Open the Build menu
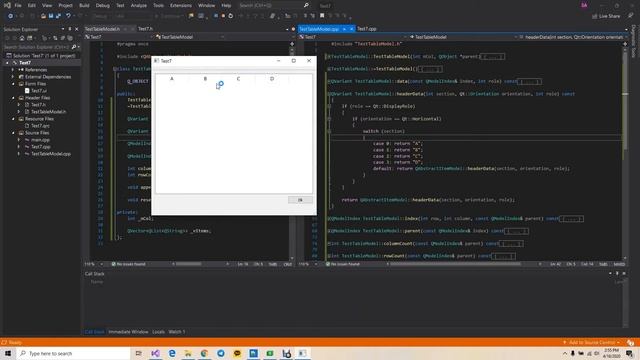This screenshot has width=640, height=360. click(84, 5)
